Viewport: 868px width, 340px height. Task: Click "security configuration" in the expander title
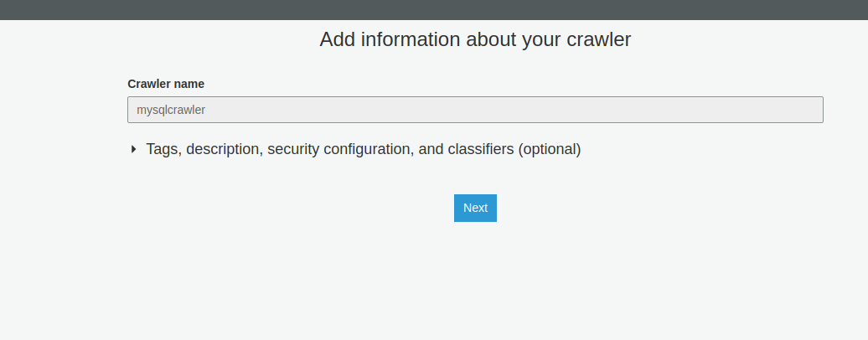point(338,149)
